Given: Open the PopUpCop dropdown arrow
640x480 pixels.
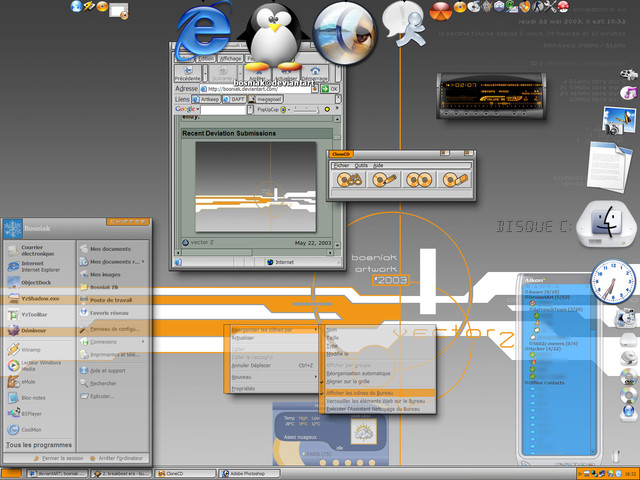Looking at the screenshot, I should click(289, 109).
